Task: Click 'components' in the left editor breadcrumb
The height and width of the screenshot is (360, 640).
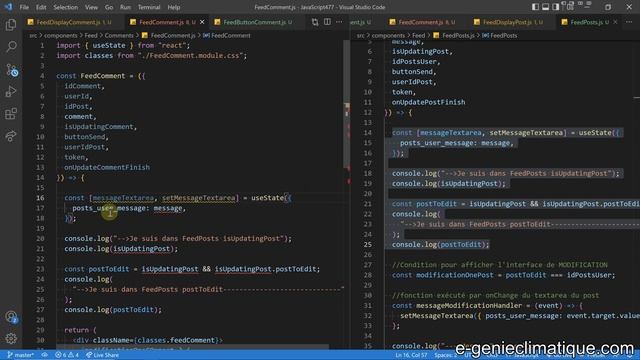Action: 60,36
